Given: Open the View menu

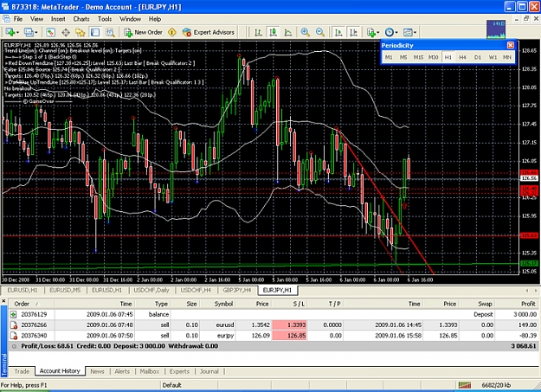Looking at the screenshot, I should click(x=36, y=19).
